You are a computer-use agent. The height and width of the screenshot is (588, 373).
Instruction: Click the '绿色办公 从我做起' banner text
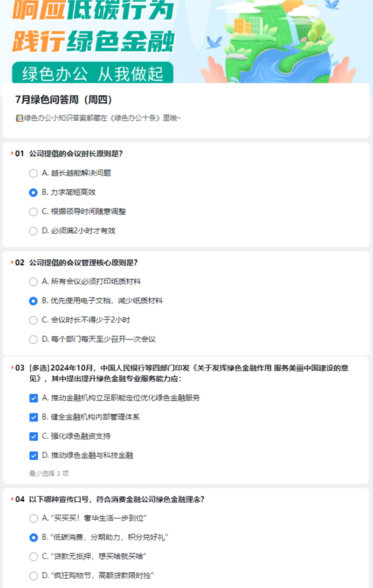[91, 72]
